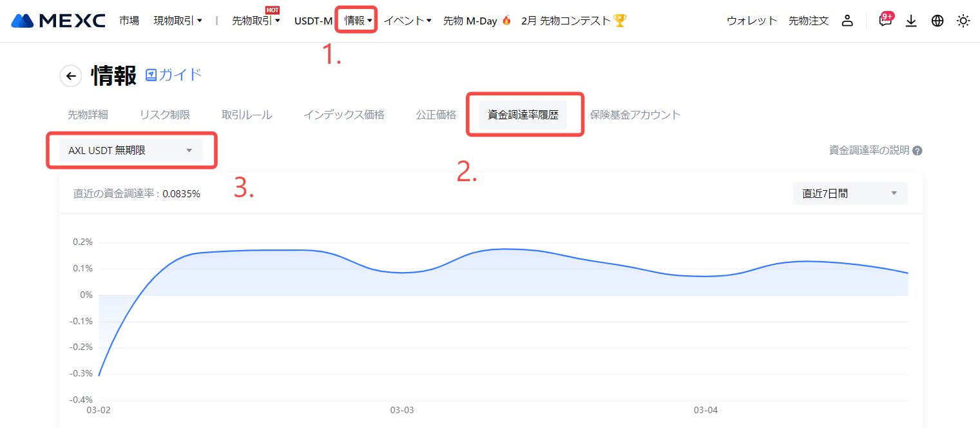Open the 現物取引 menu
The image size is (980, 428).
pos(178,21)
